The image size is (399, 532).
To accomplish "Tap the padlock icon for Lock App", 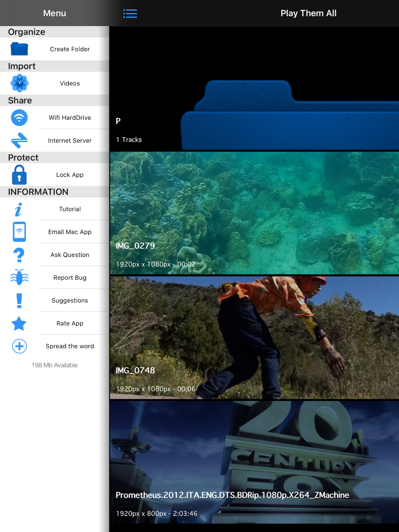I will 19,175.
